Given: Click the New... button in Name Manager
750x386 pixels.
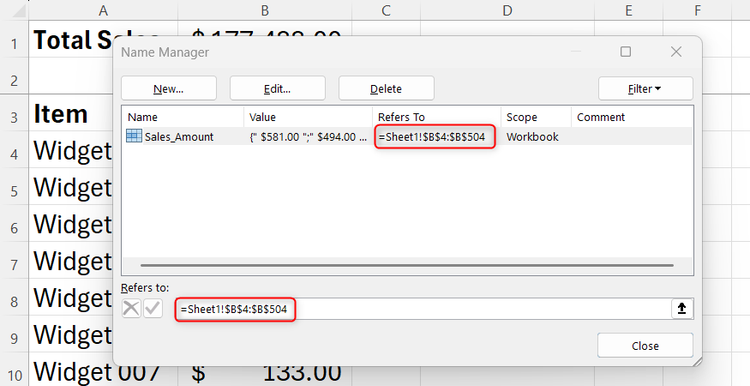Looking at the screenshot, I should pos(169,88).
